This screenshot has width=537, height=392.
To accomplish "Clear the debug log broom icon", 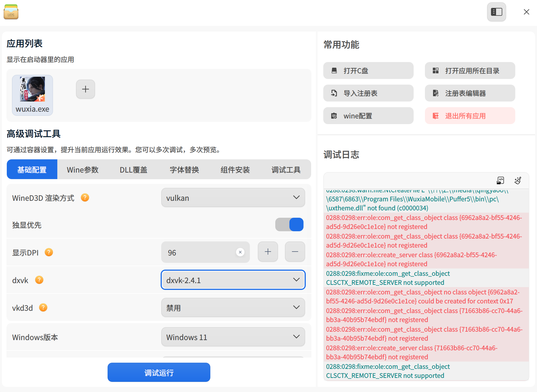I will coord(518,180).
